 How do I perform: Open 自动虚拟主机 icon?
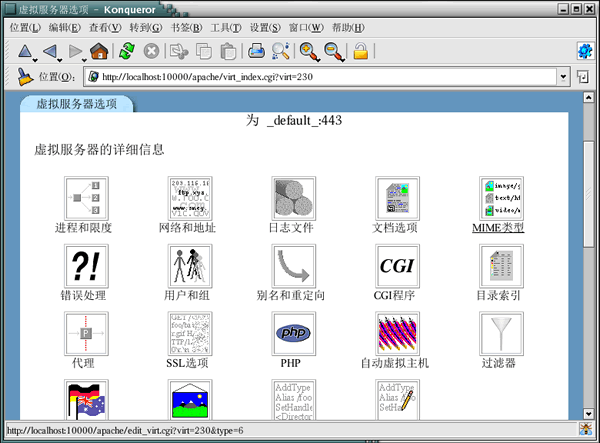397,333
